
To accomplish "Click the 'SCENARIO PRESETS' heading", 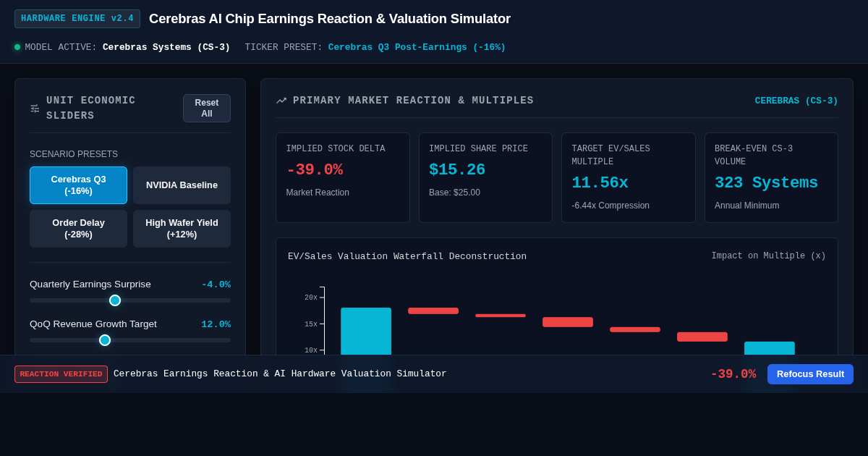I will [x=74, y=154].
